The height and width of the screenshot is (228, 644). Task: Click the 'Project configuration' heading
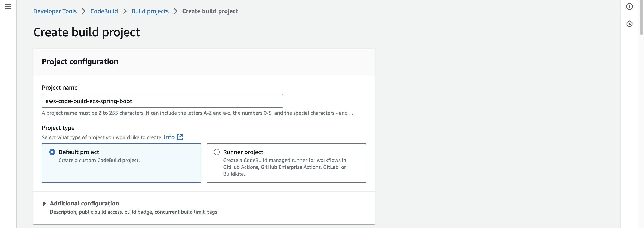pyautogui.click(x=80, y=62)
